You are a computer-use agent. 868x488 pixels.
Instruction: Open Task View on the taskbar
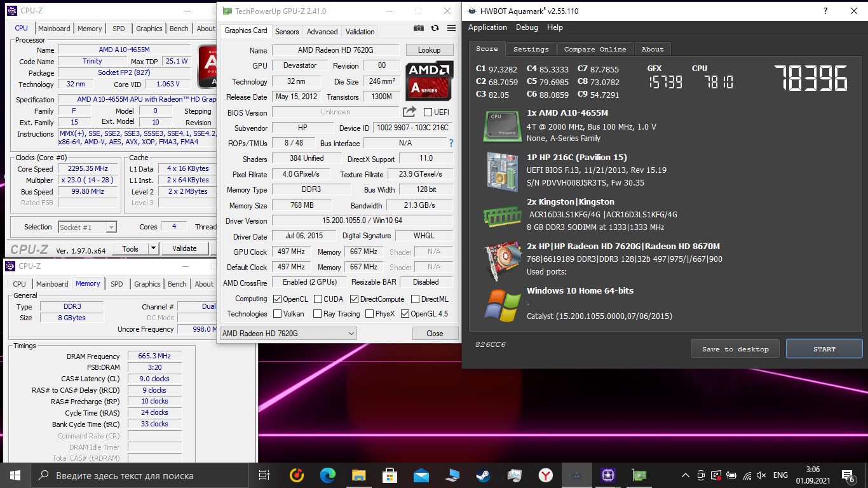click(264, 475)
